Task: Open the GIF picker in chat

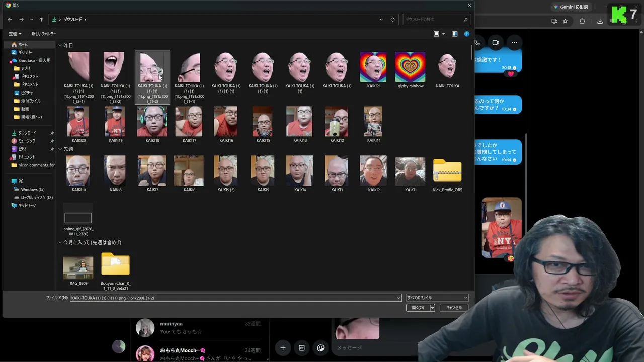Action: (x=302, y=348)
